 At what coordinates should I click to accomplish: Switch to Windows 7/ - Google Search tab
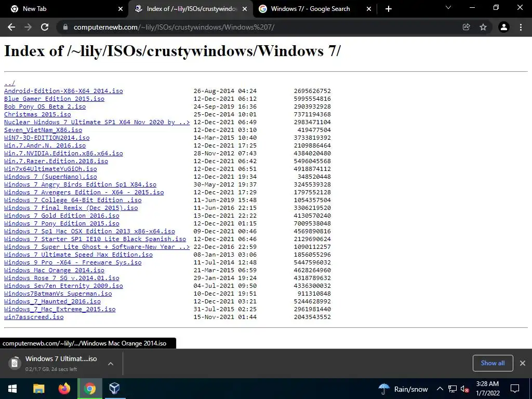click(315, 9)
